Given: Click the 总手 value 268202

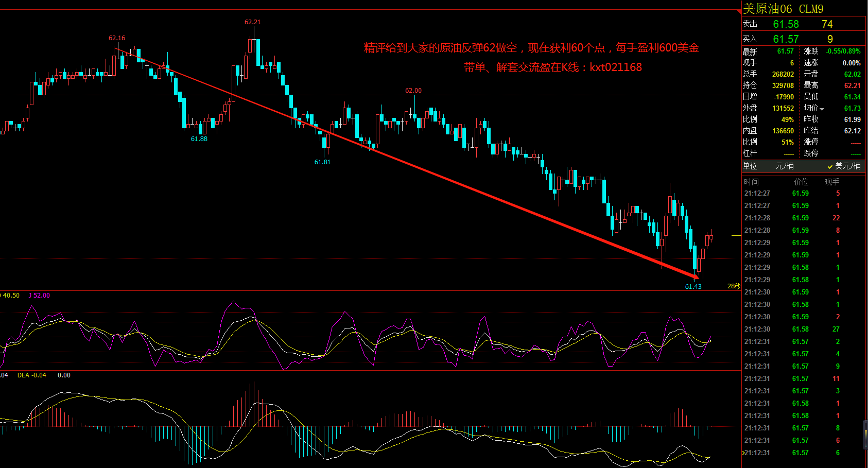Looking at the screenshot, I should click(x=783, y=74).
